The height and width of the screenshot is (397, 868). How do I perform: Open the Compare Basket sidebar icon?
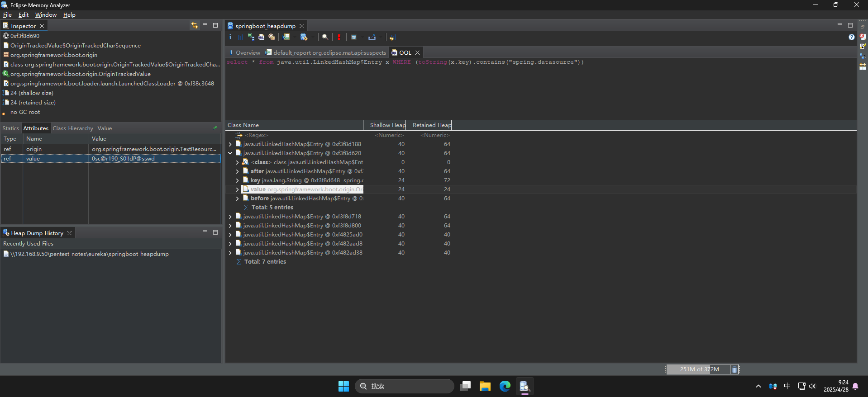tap(863, 66)
